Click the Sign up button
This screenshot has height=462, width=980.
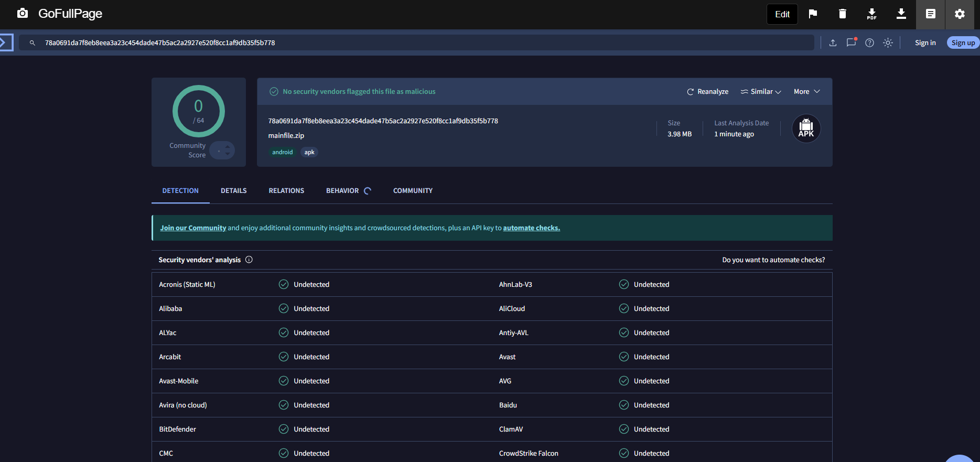(x=963, y=43)
